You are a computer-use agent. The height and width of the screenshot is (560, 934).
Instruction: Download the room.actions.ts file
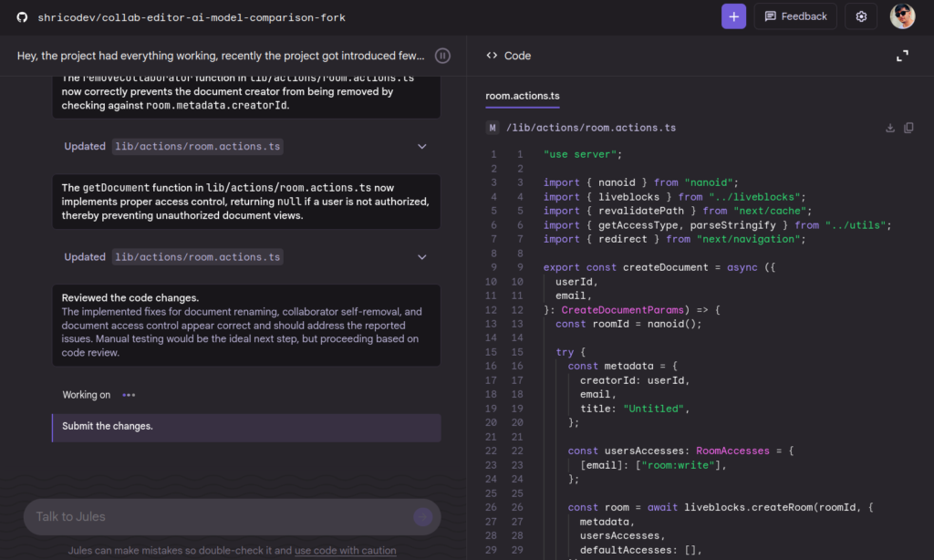tap(889, 128)
